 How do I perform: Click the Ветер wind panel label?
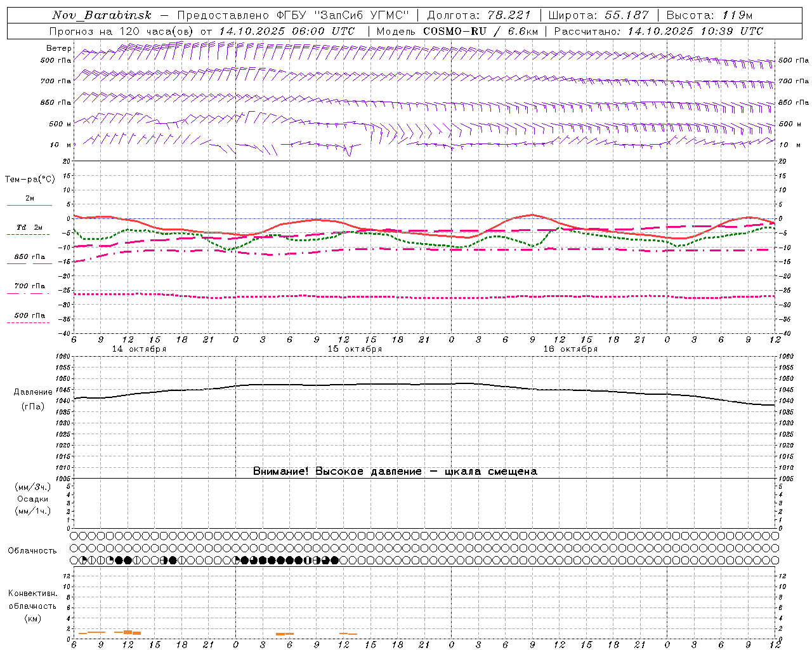[58, 48]
